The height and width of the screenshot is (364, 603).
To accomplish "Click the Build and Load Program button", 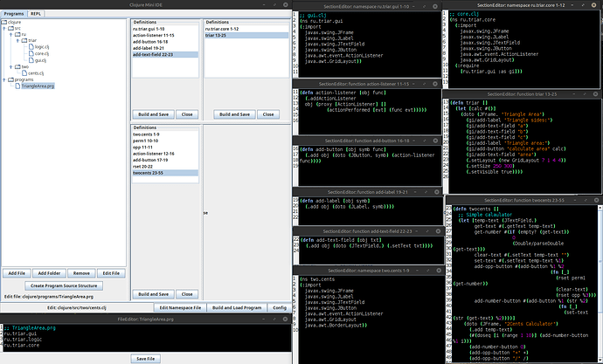I will (235, 308).
